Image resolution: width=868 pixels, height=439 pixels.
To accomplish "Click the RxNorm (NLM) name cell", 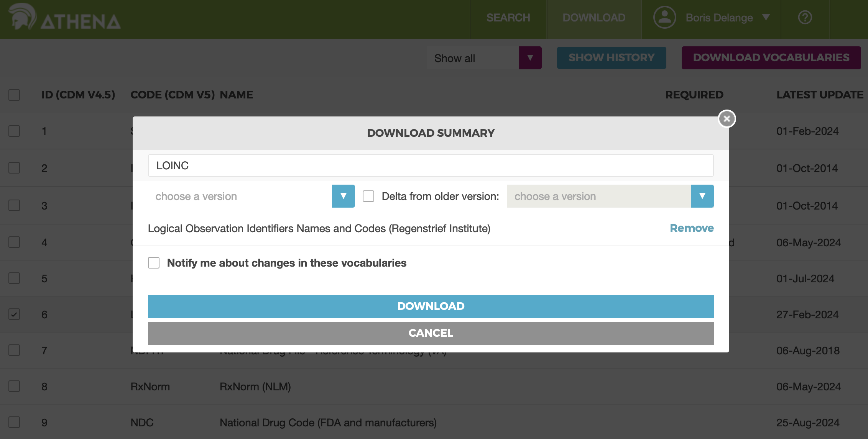I will pos(255,387).
